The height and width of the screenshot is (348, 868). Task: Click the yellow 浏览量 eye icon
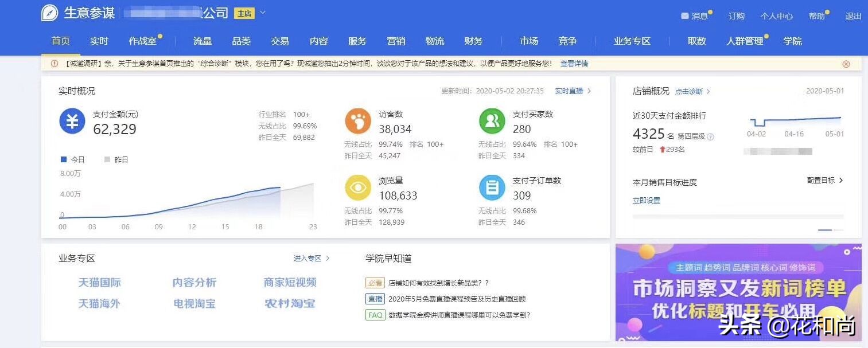click(x=357, y=187)
